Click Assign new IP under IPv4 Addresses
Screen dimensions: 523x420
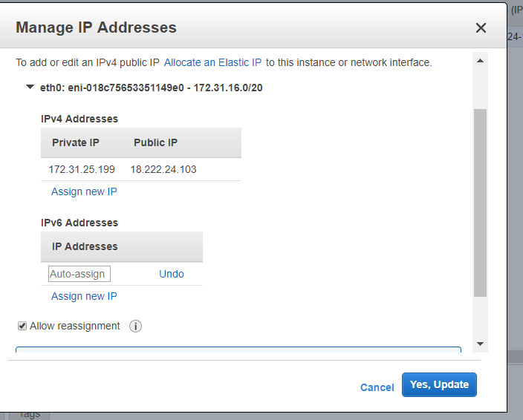(84, 191)
